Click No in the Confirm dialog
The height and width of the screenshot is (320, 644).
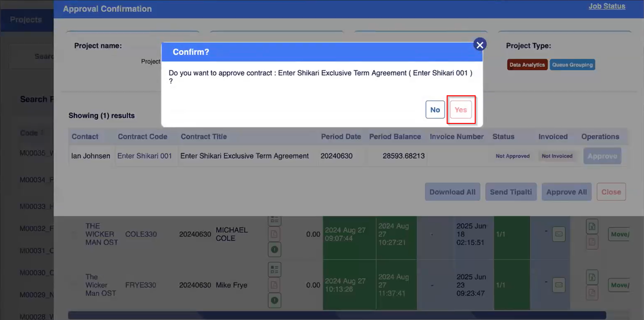tap(435, 110)
